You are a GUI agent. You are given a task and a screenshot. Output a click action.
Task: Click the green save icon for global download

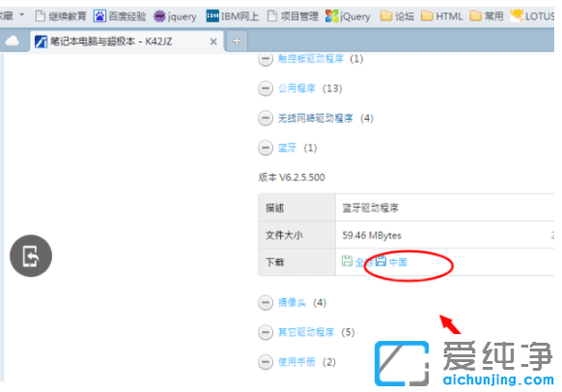[347, 261]
